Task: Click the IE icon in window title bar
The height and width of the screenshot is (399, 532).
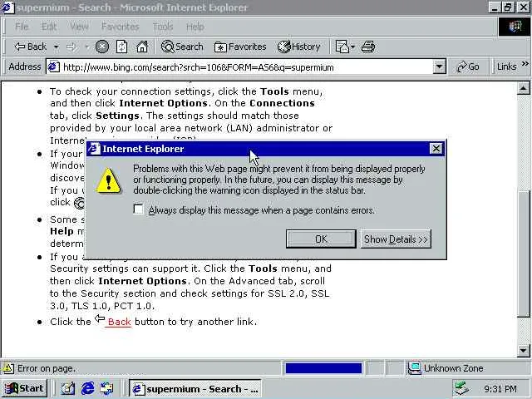Action: (8, 7)
